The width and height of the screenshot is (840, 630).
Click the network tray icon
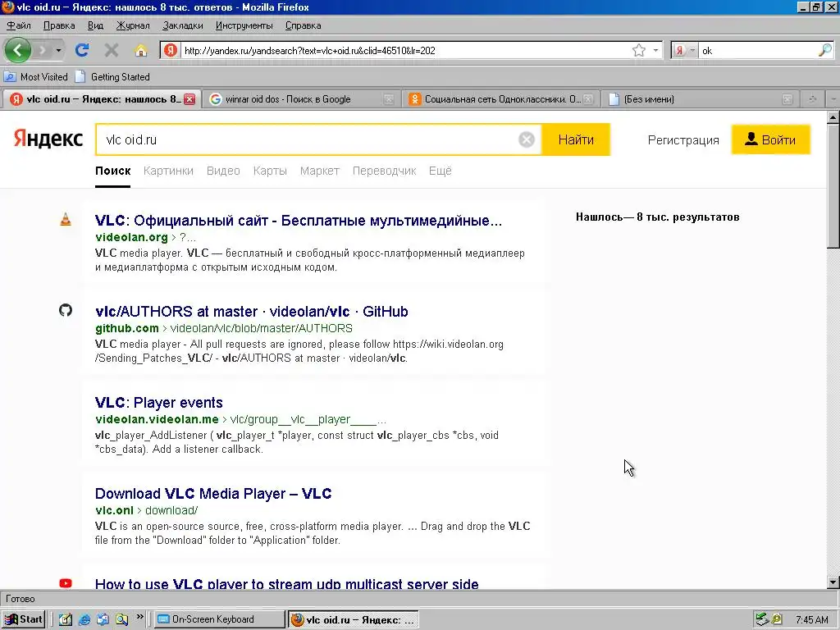761,619
